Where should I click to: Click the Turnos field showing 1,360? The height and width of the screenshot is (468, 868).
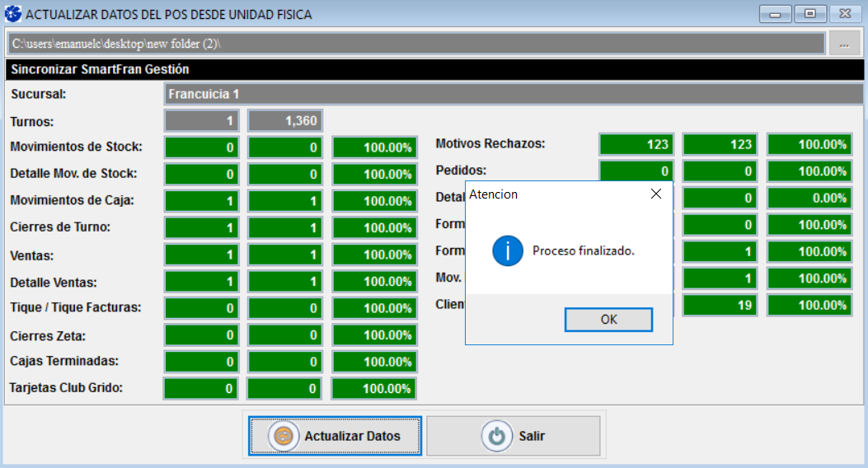click(285, 120)
